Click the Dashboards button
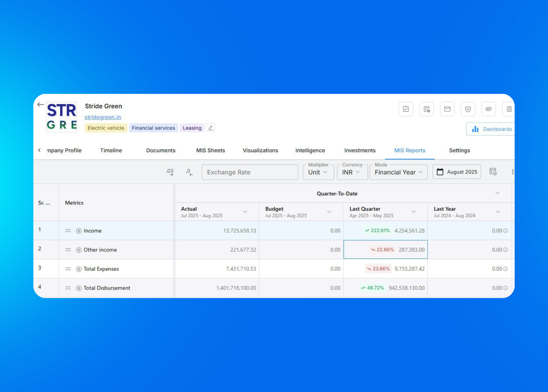Viewport: 548px width, 392px height. tap(492, 129)
